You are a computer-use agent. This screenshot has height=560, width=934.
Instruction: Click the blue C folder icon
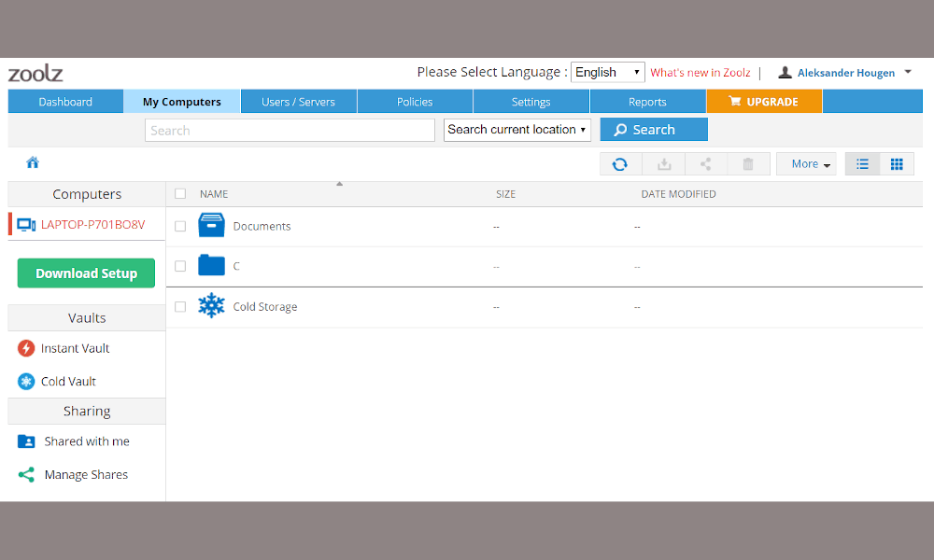coord(211,265)
